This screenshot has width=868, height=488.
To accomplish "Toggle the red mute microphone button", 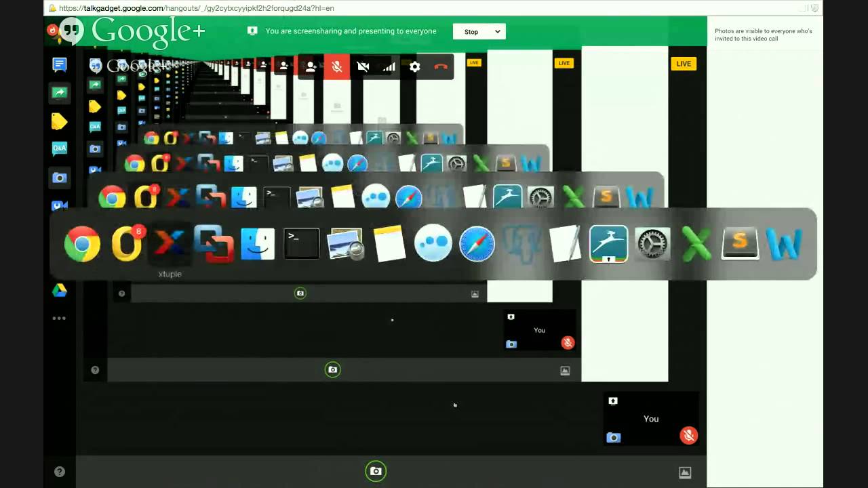I will tap(336, 66).
